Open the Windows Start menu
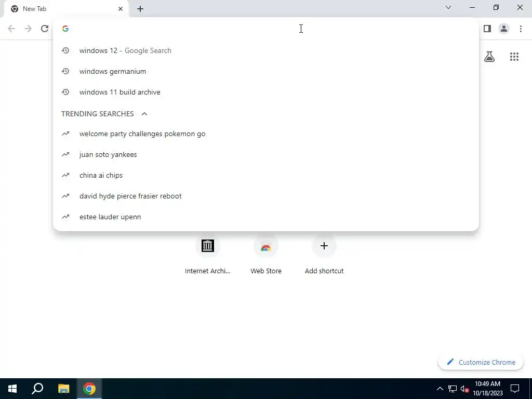Image resolution: width=532 pixels, height=399 pixels. [x=12, y=389]
